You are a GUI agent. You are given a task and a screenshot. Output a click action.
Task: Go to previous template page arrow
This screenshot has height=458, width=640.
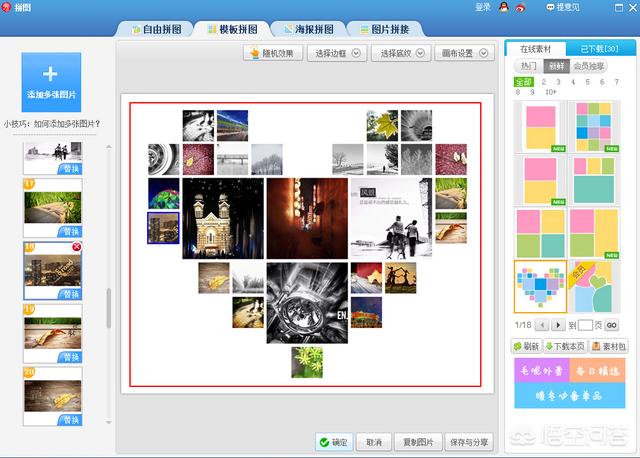click(542, 325)
